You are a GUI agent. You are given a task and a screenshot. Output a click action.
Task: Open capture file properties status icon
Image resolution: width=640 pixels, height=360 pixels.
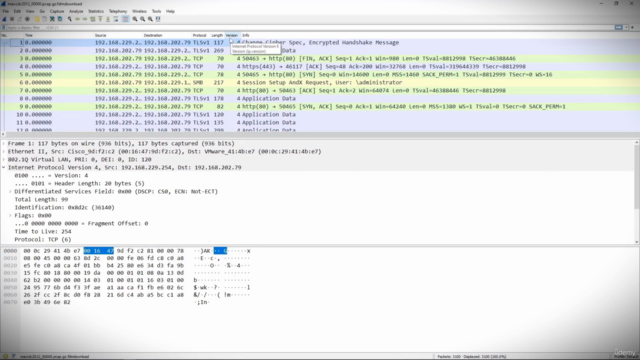[13, 356]
